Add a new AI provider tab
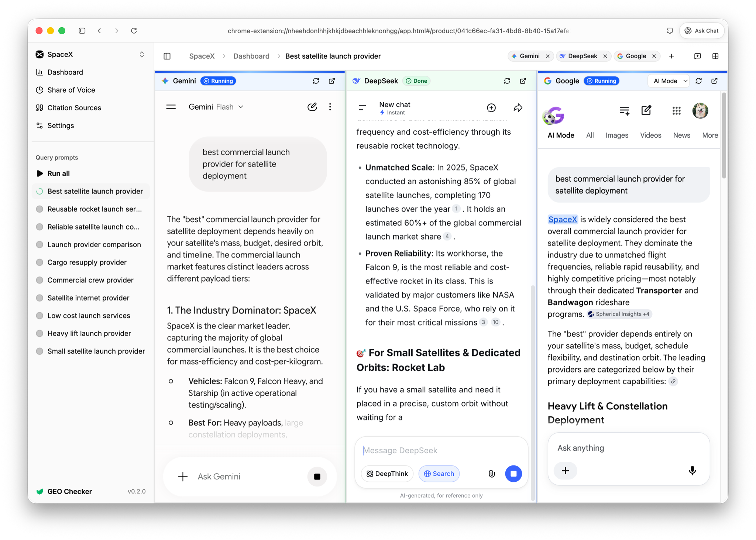This screenshot has height=540, width=756. click(x=671, y=56)
